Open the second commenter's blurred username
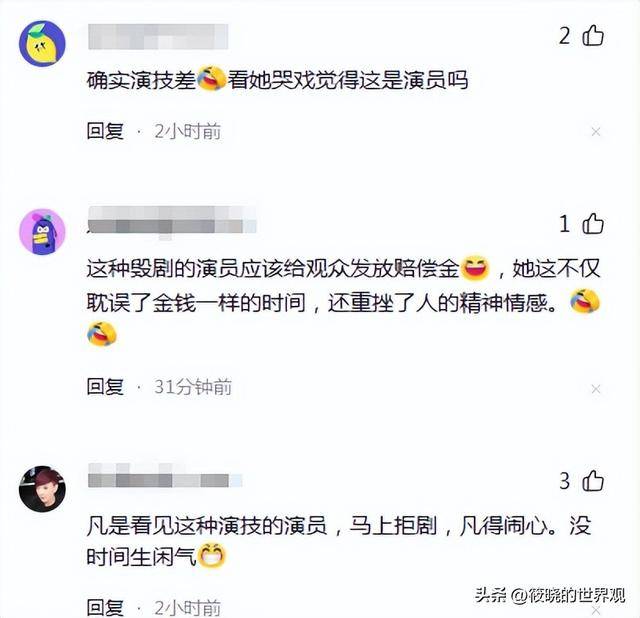 [172, 220]
